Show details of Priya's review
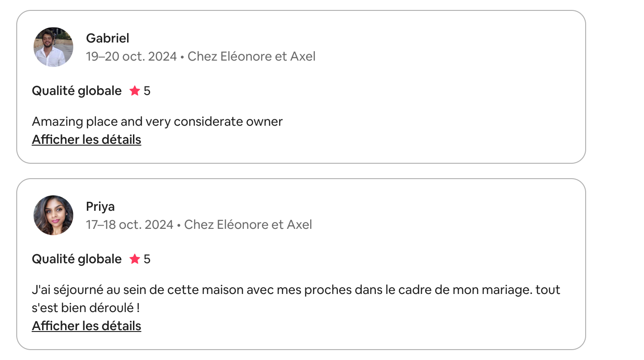Image resolution: width=644 pixels, height=360 pixels. [86, 326]
